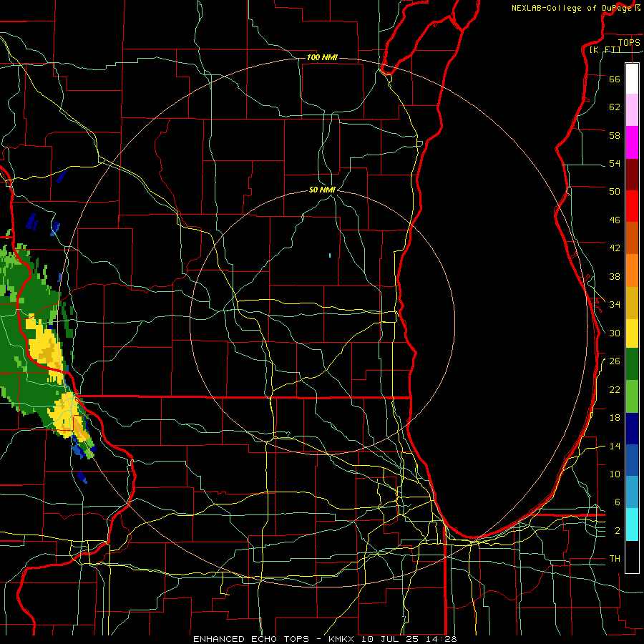Click the 10 legend value
The height and width of the screenshot is (644, 644).
[x=615, y=474]
